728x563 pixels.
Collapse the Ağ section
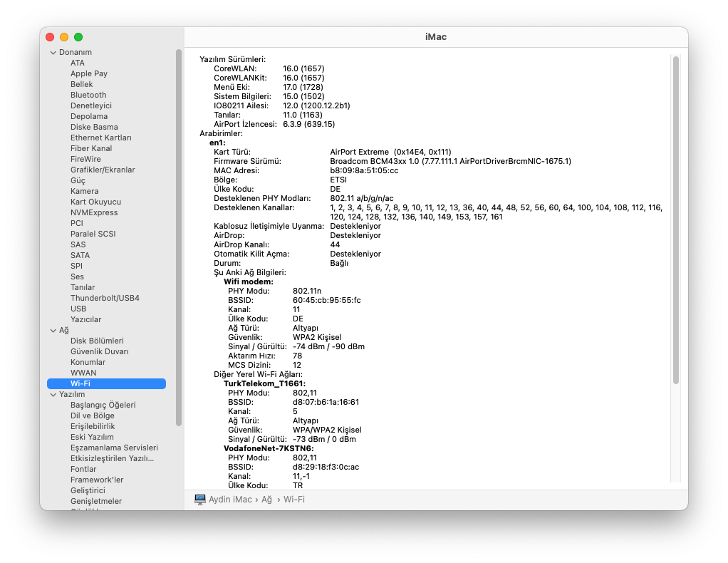(x=53, y=330)
